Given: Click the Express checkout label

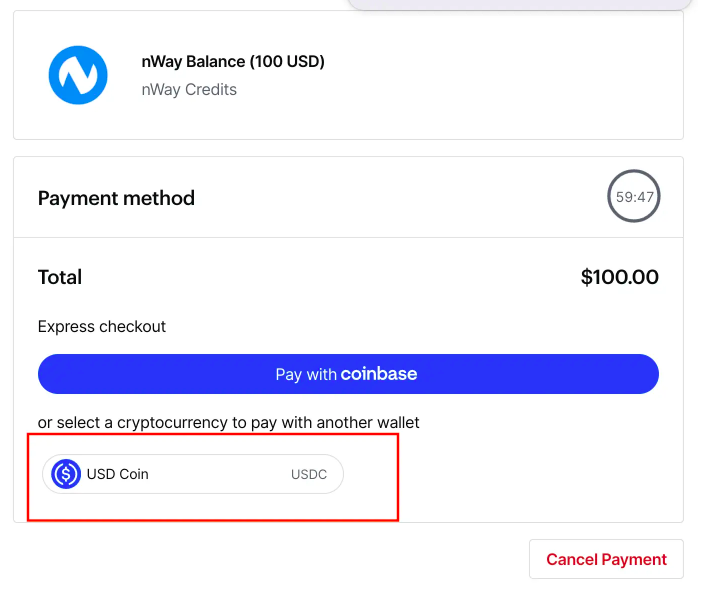Looking at the screenshot, I should point(102,326).
